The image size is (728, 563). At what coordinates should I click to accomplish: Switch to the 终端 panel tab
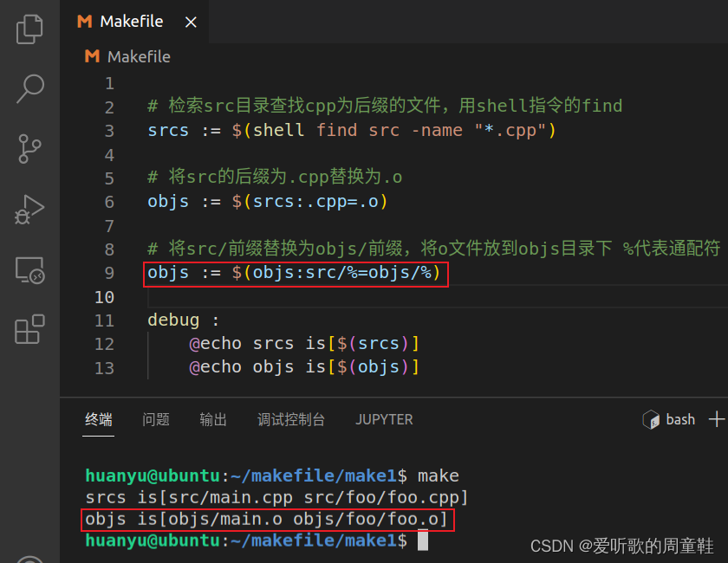(99, 419)
